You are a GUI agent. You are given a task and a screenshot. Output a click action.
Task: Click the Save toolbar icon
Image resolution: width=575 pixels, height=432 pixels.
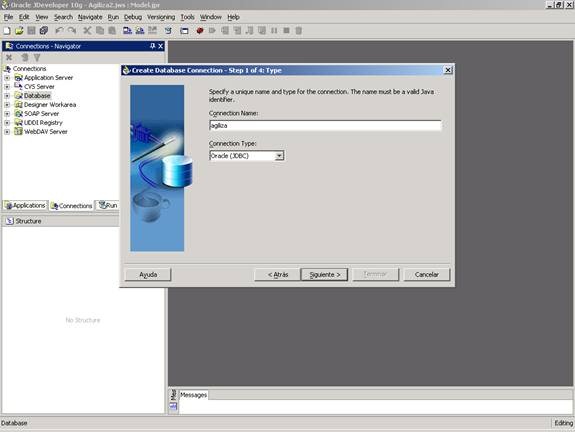(x=32, y=30)
